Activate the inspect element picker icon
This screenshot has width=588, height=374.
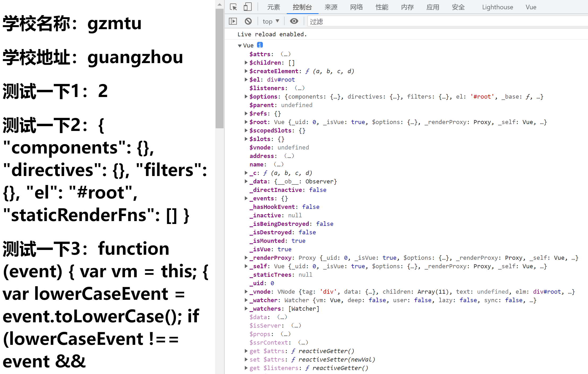click(233, 7)
